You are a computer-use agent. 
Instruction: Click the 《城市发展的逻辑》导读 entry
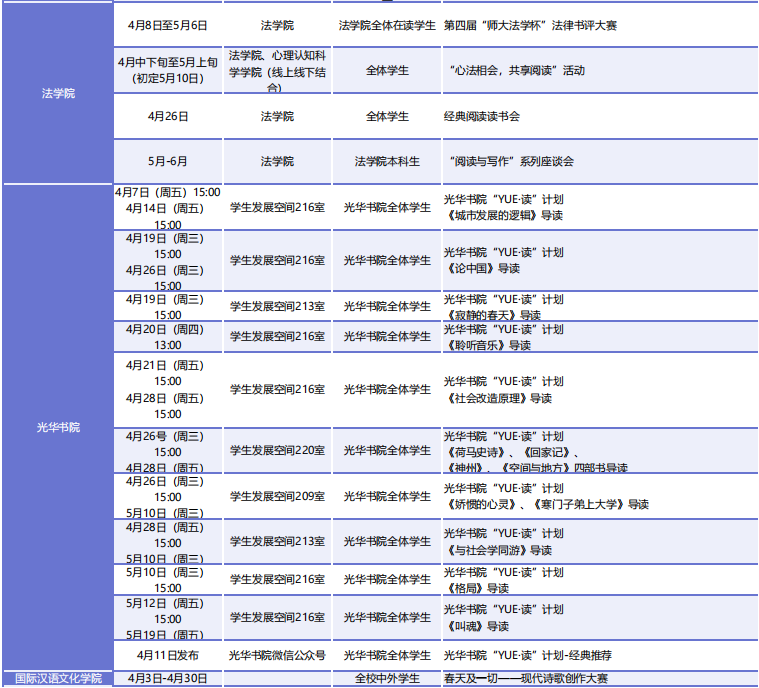point(503,215)
